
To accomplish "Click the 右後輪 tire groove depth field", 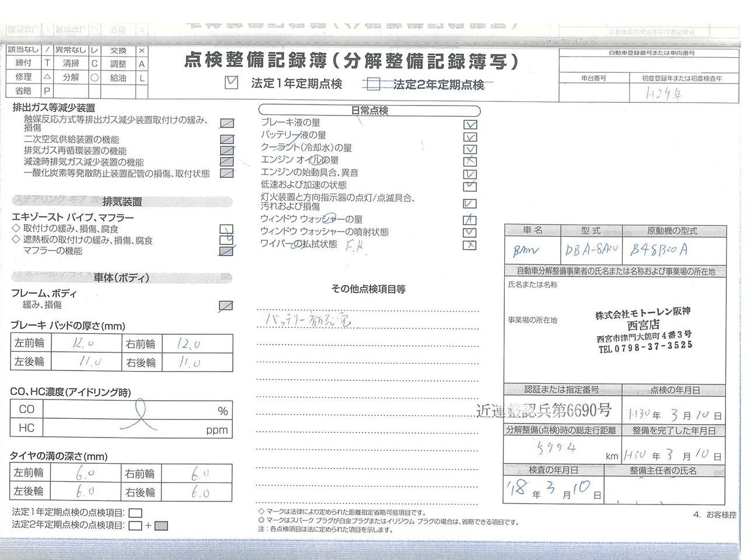I will pos(196,491).
